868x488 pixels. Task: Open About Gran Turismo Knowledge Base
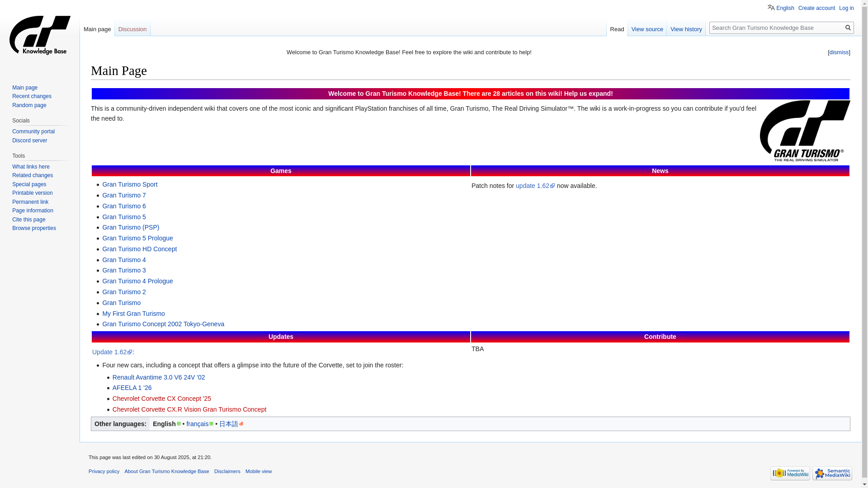(167, 471)
